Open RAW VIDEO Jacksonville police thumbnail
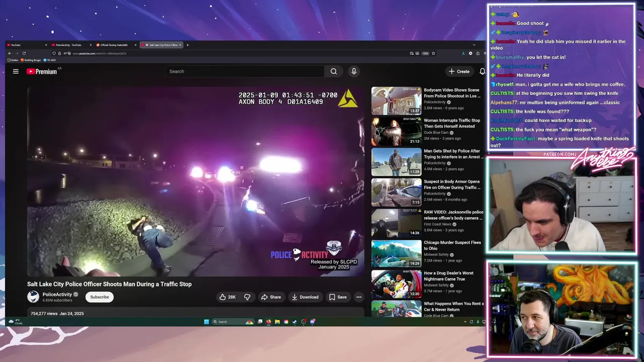Screen dimensions: 644x362 pos(396,223)
